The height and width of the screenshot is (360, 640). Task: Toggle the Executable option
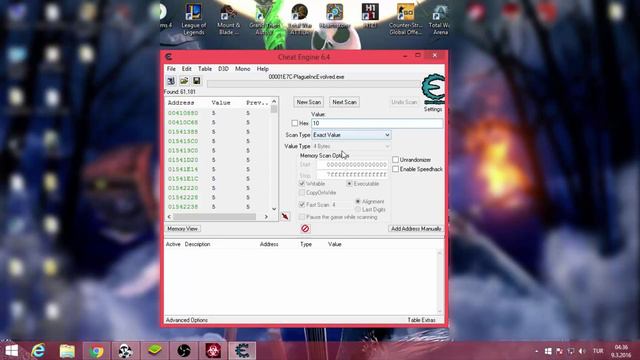tap(349, 184)
